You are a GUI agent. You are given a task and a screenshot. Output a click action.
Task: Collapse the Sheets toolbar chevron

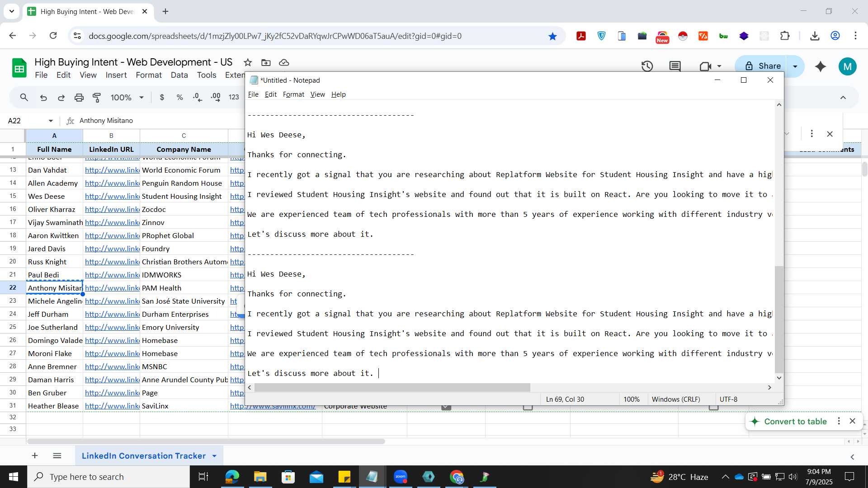coord(843,97)
